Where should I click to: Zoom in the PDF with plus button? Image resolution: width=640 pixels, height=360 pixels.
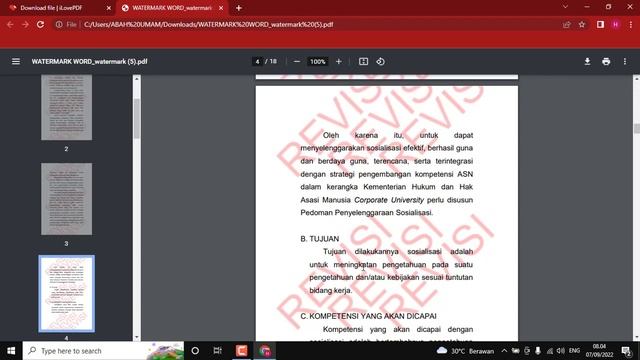[339, 62]
